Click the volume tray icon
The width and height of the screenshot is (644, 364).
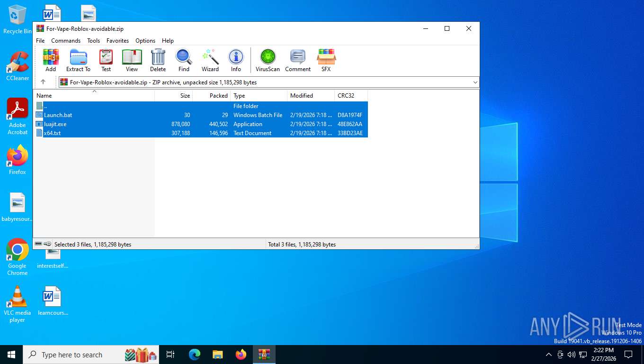point(572,355)
